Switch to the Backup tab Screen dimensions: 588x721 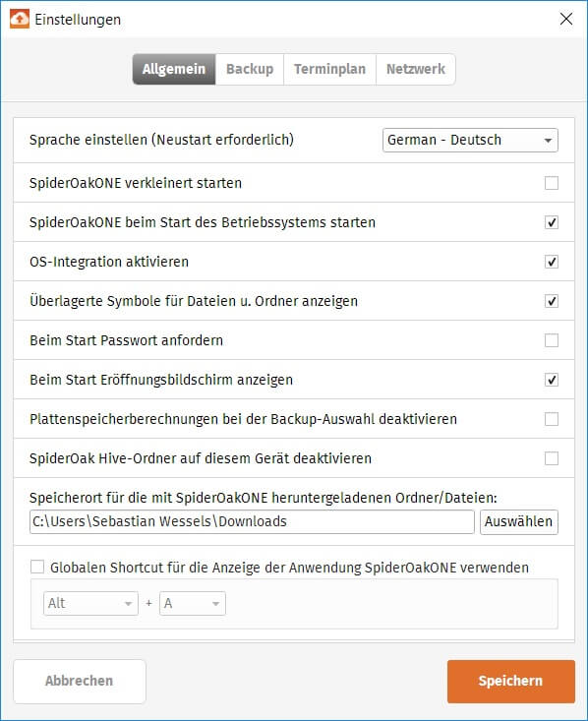coord(250,69)
